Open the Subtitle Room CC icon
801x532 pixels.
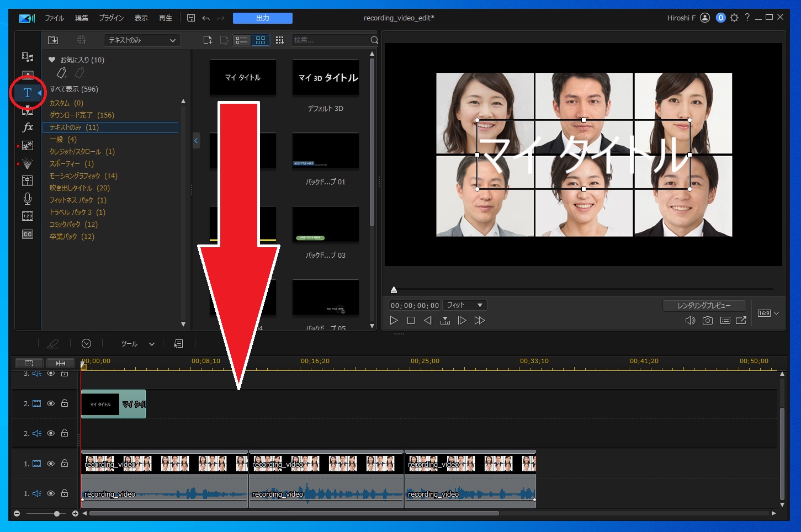tap(28, 235)
